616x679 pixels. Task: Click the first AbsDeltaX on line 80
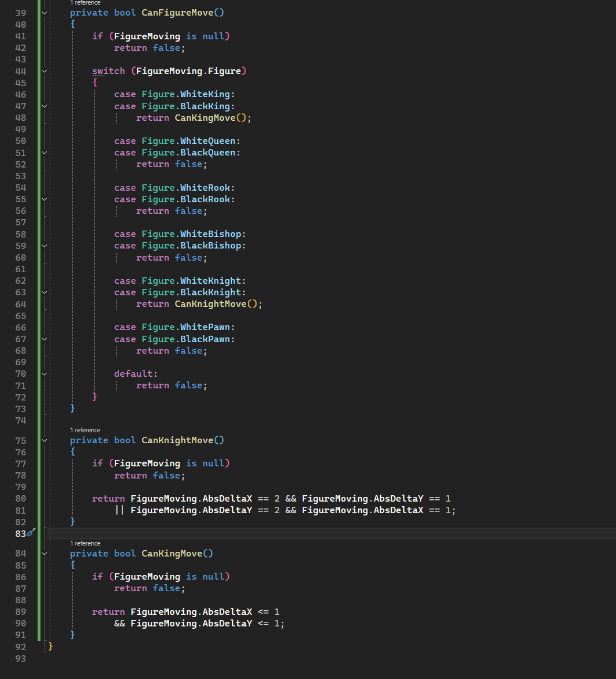click(227, 499)
